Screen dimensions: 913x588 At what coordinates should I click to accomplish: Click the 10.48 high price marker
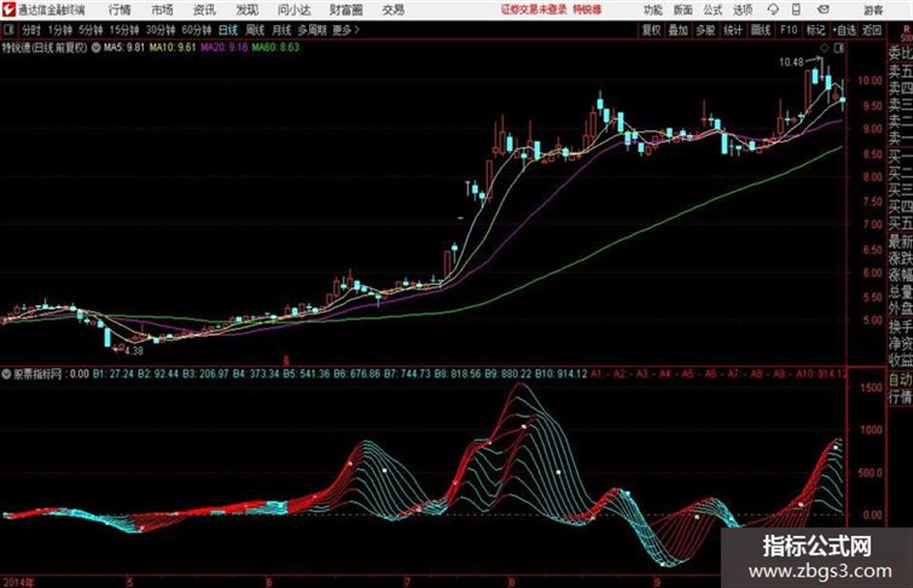tap(790, 62)
